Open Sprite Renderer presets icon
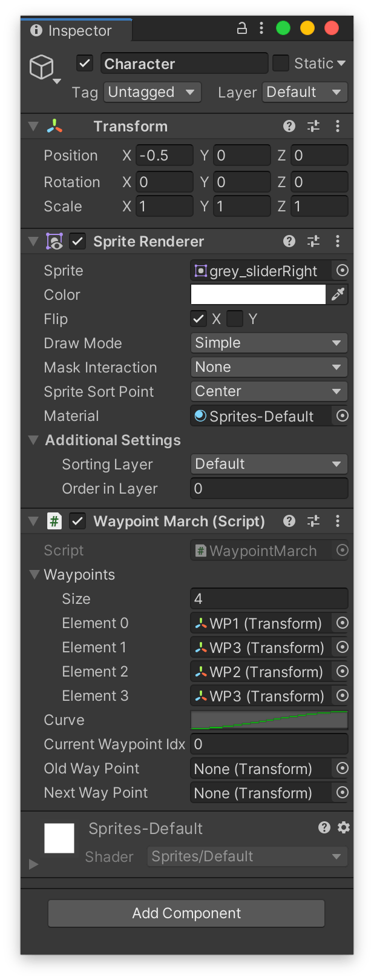The image size is (374, 980). pos(313,241)
